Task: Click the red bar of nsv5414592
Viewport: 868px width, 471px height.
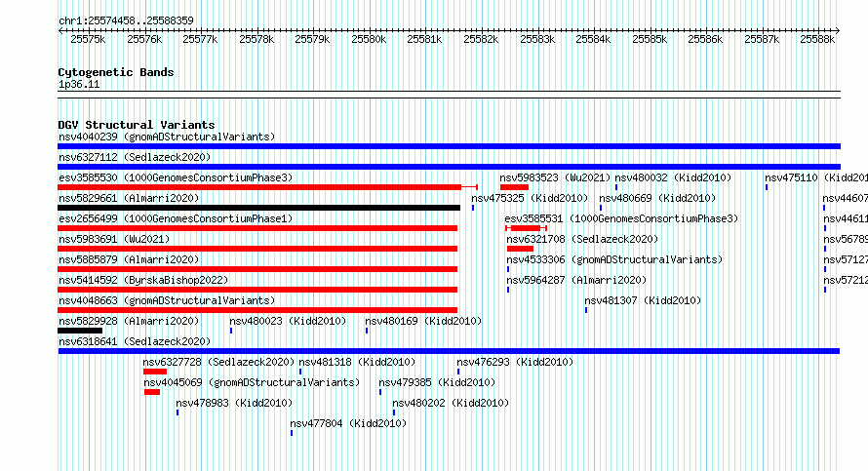Action: tap(257, 290)
